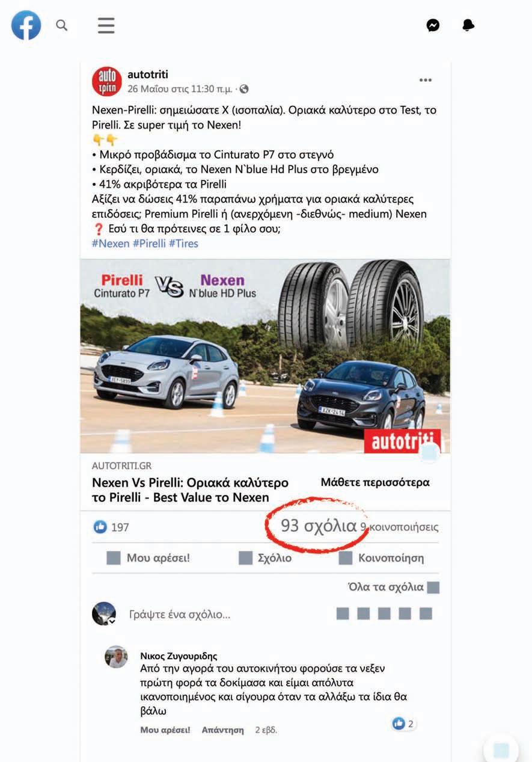Click the Γράψτε ένα σχόλιο input field

pyautogui.click(x=228, y=615)
